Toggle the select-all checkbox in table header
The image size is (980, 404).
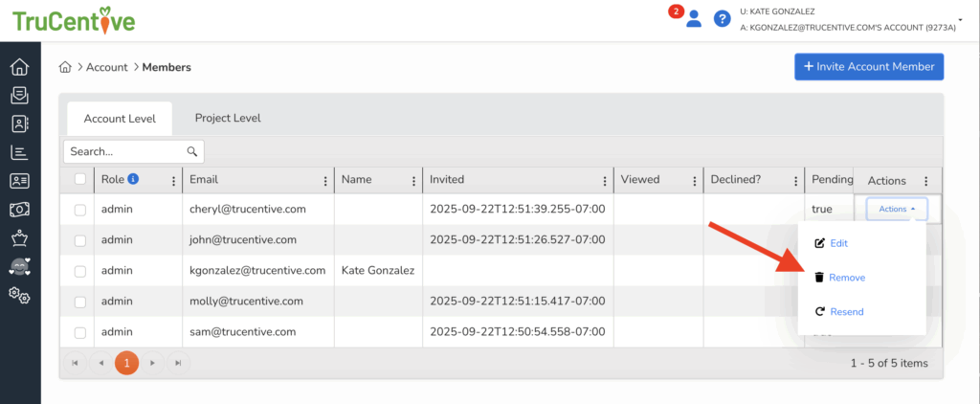80,180
